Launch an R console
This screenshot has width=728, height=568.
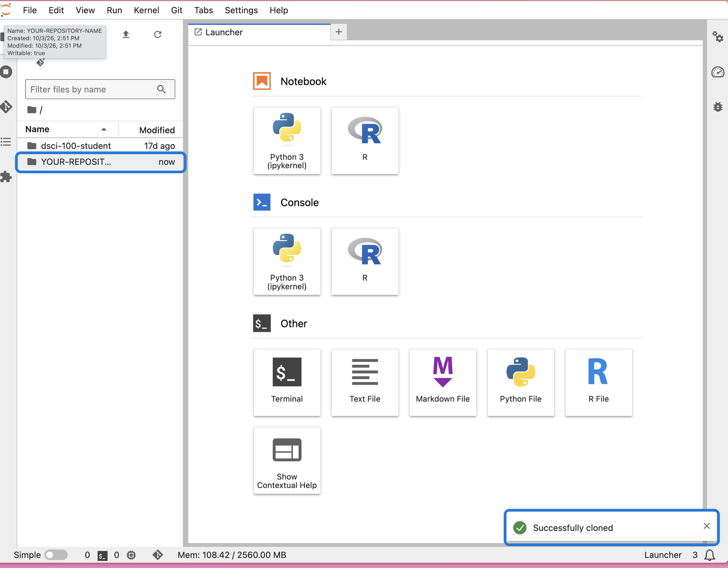click(365, 261)
